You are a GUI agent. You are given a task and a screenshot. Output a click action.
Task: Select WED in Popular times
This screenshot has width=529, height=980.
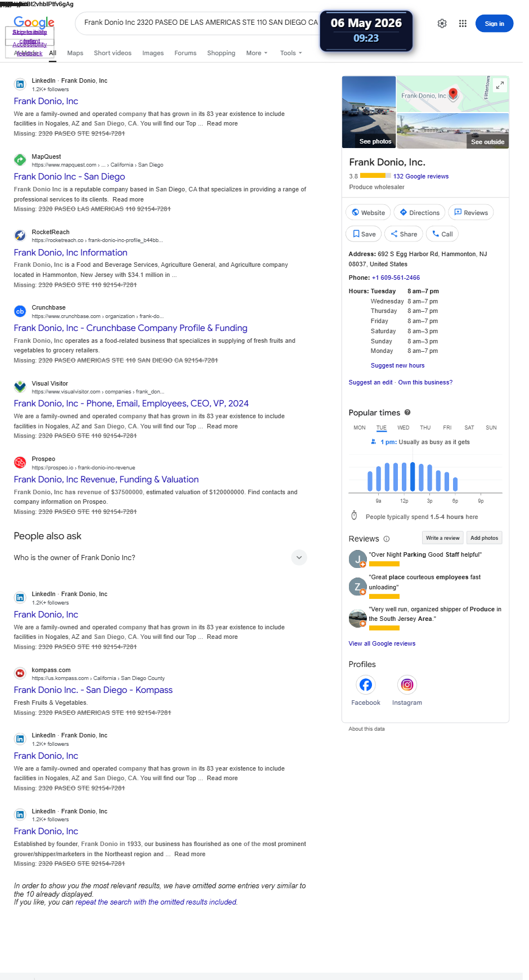pyautogui.click(x=404, y=428)
